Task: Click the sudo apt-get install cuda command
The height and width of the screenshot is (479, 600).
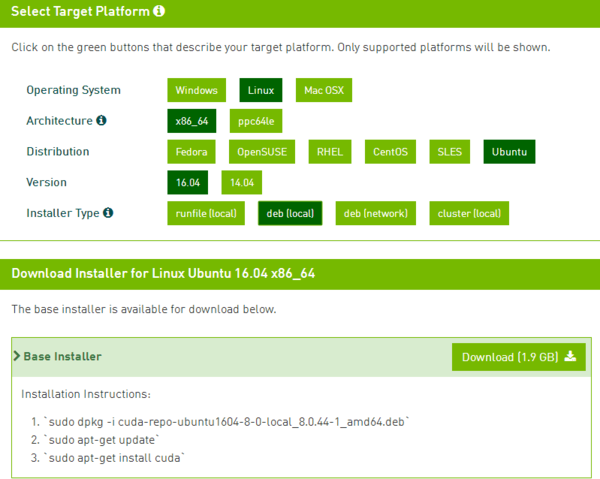Action: pyautogui.click(x=114, y=458)
